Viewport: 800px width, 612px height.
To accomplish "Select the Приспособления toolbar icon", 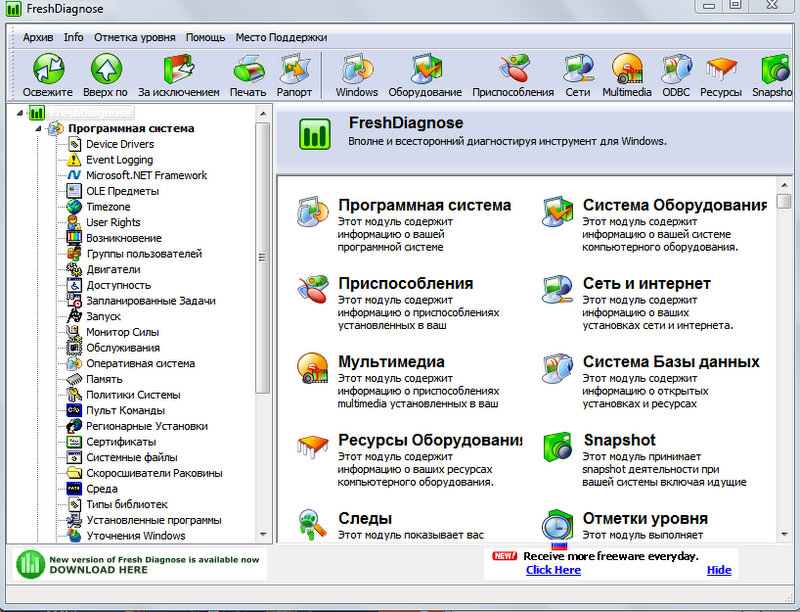I will (x=513, y=68).
